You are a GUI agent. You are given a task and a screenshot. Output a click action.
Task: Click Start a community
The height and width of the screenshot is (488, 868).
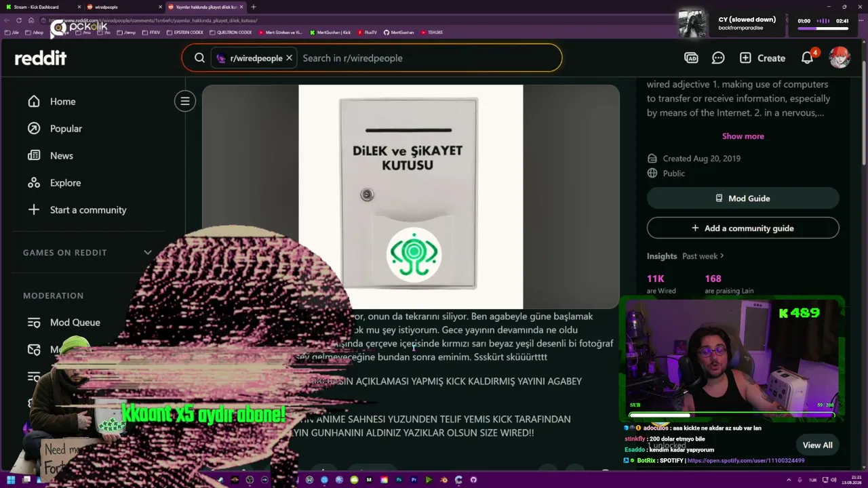(x=87, y=210)
